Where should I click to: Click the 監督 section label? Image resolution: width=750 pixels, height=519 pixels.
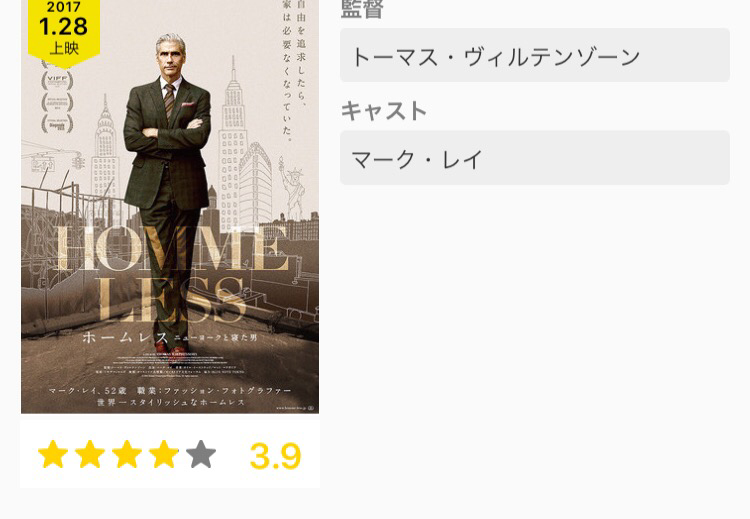point(362,9)
